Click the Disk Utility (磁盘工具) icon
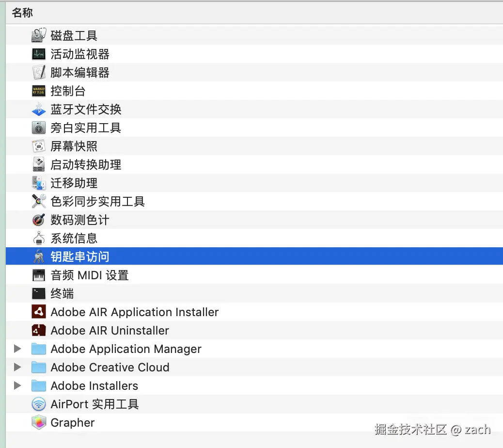 tap(39, 36)
